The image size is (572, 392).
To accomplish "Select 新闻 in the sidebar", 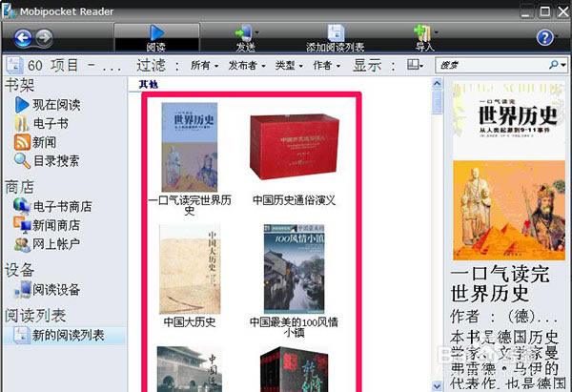I will pyautogui.click(x=44, y=142).
